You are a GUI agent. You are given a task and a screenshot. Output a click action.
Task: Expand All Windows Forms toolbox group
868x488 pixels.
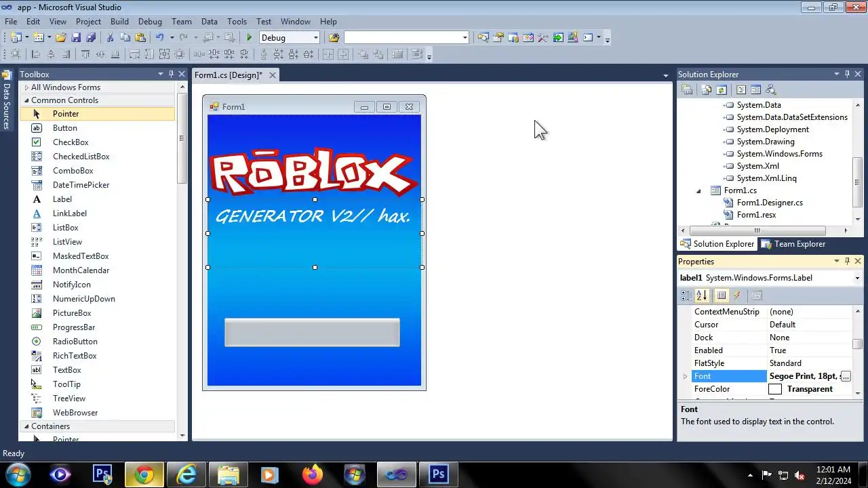pos(26,87)
